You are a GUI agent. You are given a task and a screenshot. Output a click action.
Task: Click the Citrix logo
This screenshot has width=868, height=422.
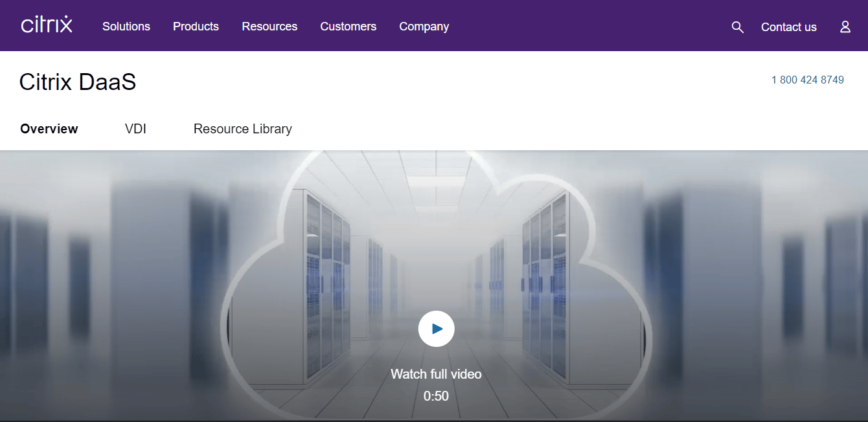46,25
